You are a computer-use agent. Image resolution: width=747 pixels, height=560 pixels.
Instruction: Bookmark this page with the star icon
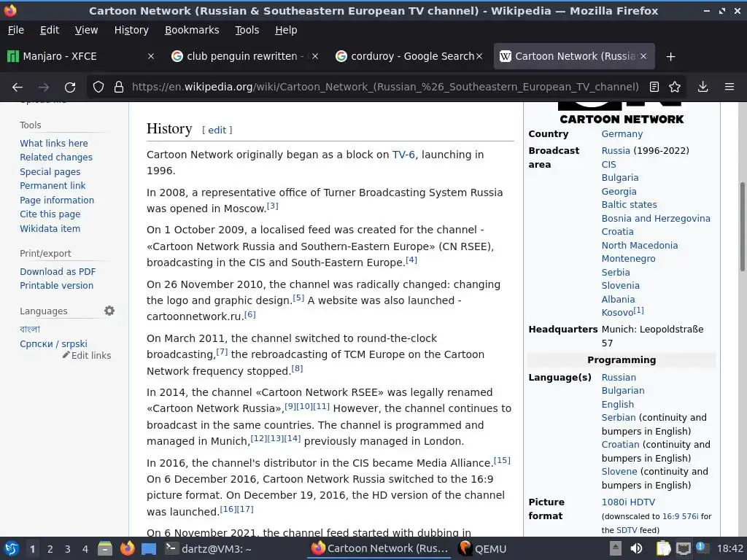pyautogui.click(x=675, y=87)
